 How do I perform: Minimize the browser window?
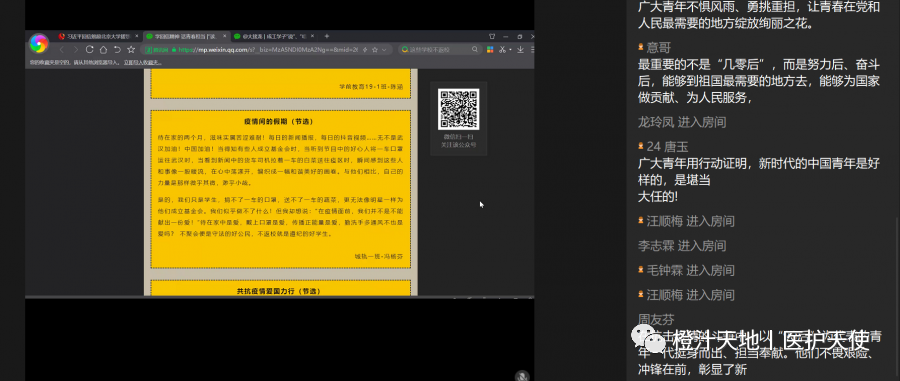click(x=505, y=36)
